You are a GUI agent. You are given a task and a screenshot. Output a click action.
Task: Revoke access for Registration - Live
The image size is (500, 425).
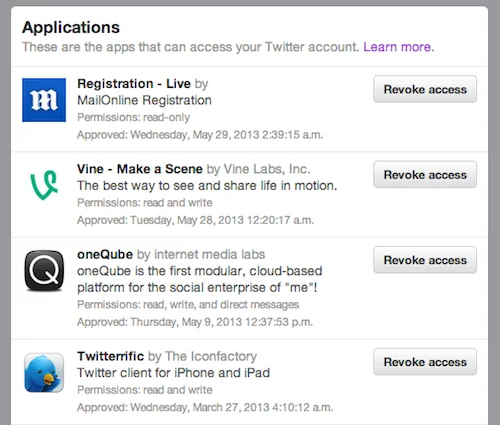pos(425,89)
